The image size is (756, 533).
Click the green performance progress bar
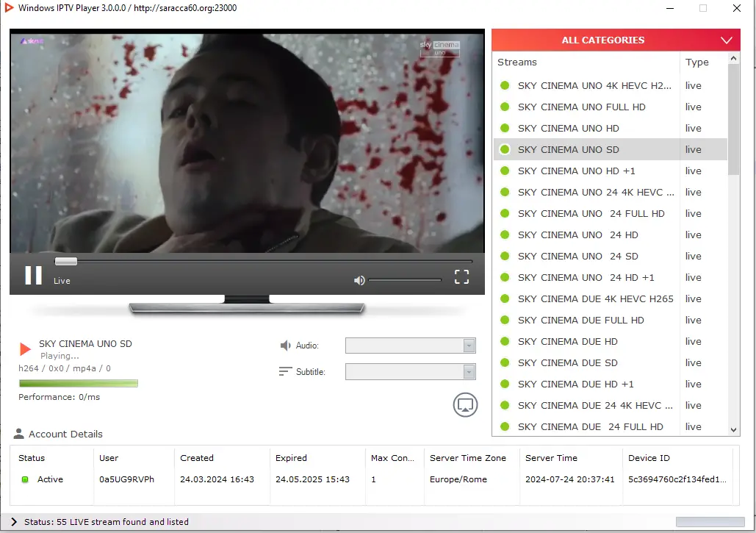[x=79, y=383]
